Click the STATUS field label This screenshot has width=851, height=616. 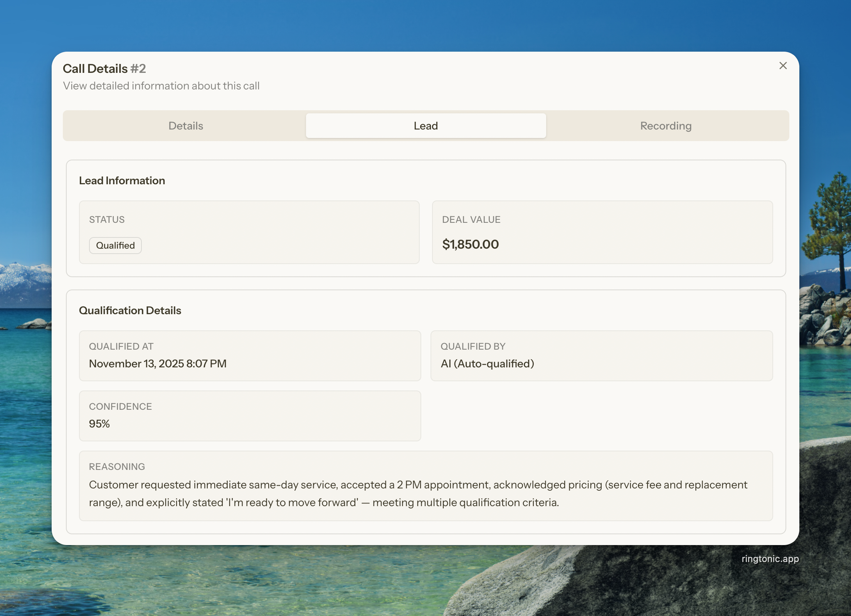click(107, 219)
